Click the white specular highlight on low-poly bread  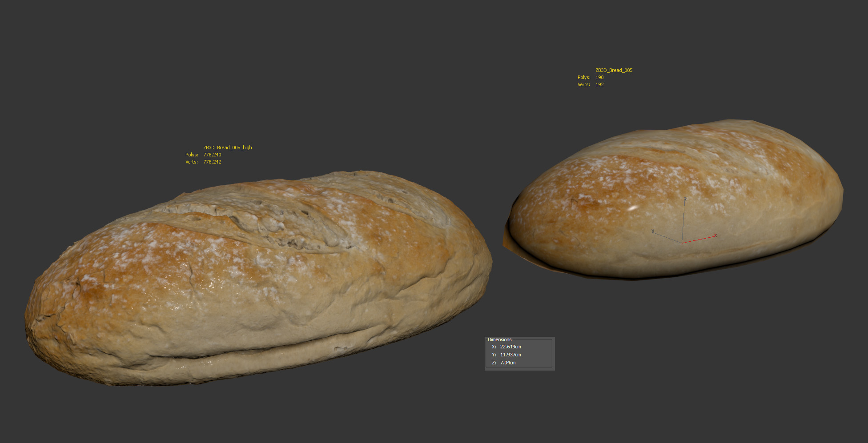point(632,208)
